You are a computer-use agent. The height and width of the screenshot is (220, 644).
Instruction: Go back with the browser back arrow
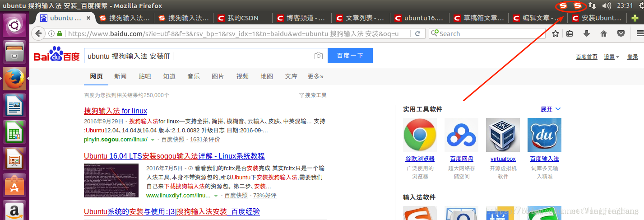39,33
